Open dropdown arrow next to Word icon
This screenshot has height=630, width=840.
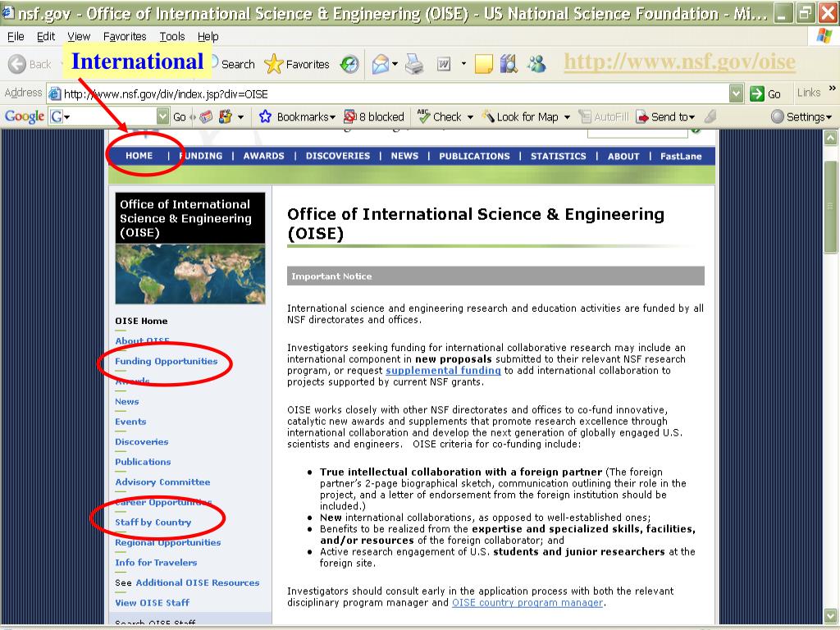click(x=464, y=64)
